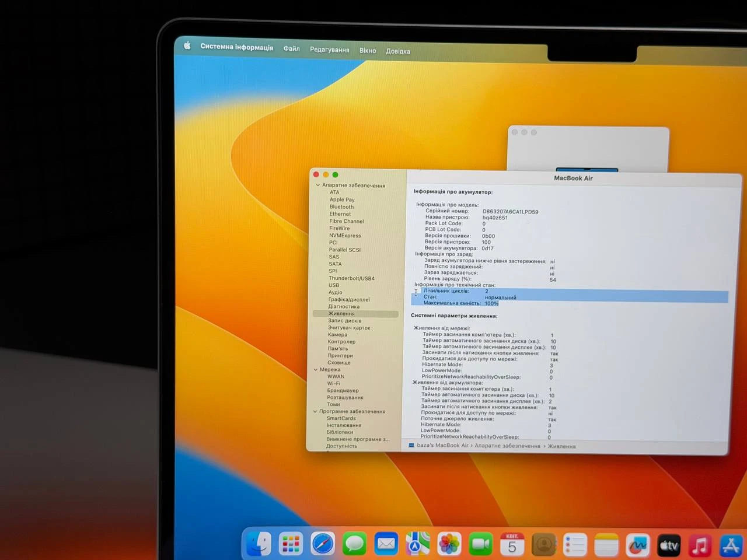Image resolution: width=747 pixels, height=560 pixels.
Task: Click Максимальна ємність 100% value
Action: coord(491,303)
